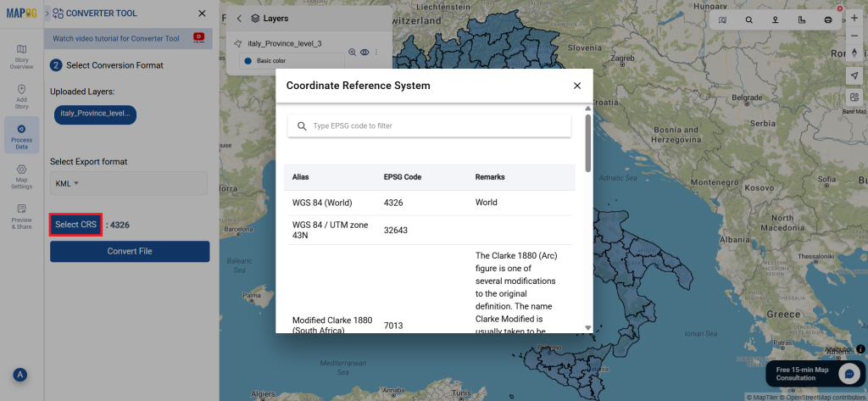Click the Alias column header

click(x=301, y=177)
